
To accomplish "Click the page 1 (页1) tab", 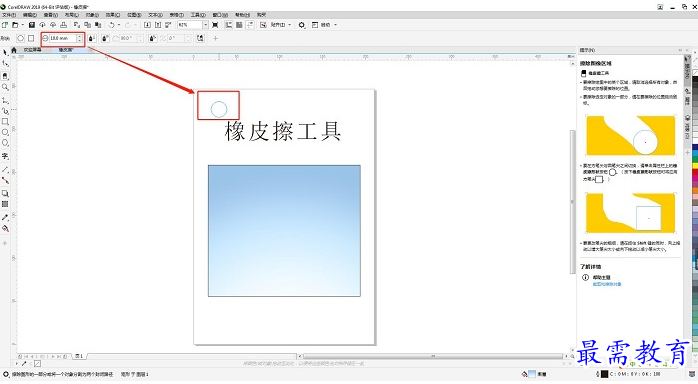I will pyautogui.click(x=79, y=356).
